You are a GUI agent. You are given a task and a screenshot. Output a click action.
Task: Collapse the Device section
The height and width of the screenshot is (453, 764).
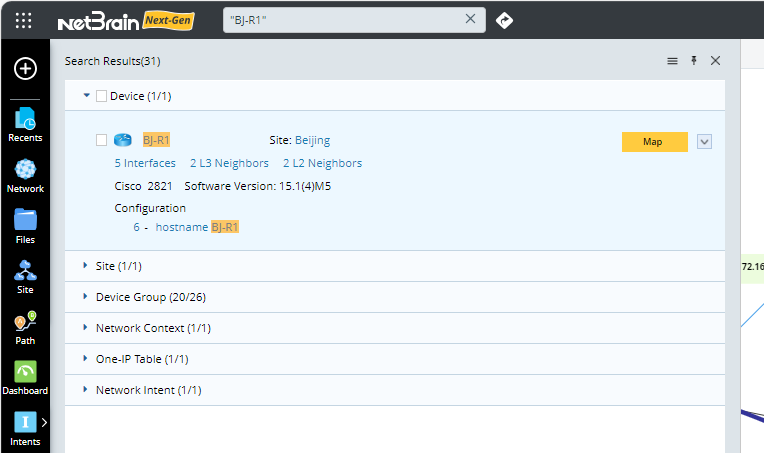87,95
